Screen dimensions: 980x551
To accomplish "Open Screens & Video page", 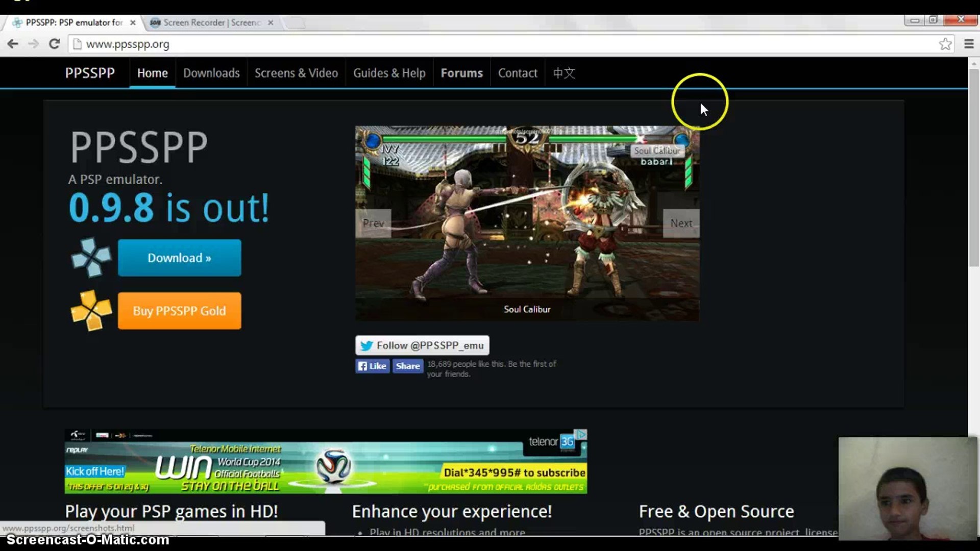I will pos(296,73).
